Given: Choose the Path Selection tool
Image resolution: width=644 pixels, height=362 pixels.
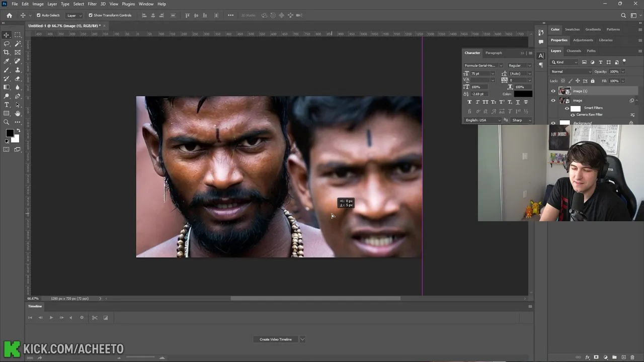Looking at the screenshot, I should (18, 105).
